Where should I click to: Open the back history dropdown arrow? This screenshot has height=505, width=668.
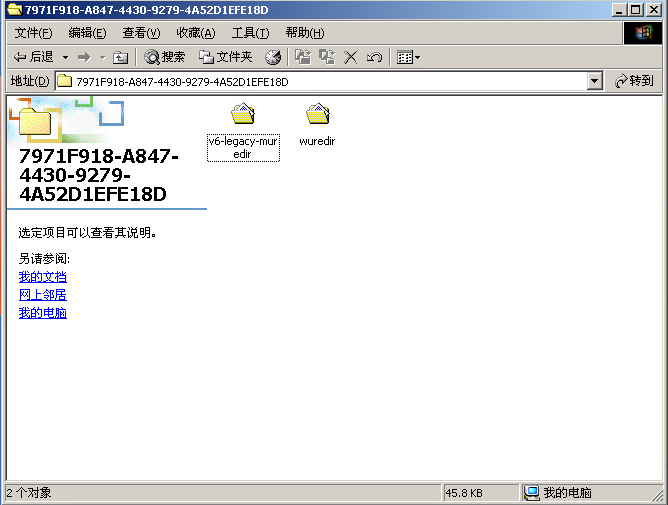click(x=65, y=57)
